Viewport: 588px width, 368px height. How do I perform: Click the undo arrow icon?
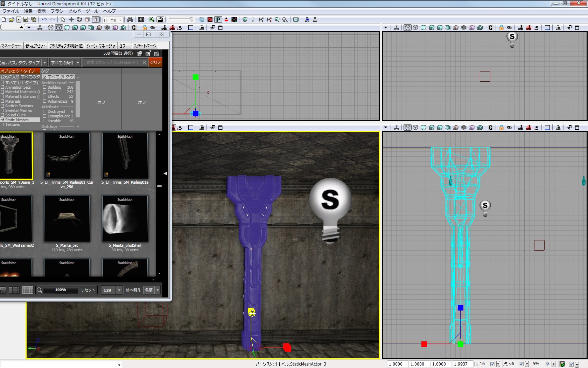pyautogui.click(x=44, y=20)
